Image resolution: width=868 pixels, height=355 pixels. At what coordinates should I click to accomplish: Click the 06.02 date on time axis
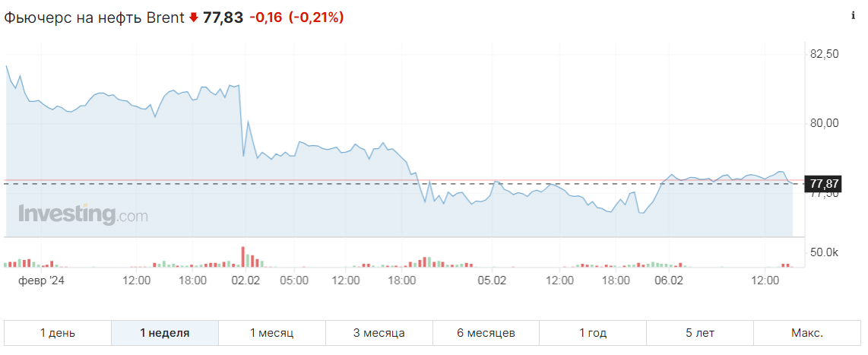[x=668, y=281]
